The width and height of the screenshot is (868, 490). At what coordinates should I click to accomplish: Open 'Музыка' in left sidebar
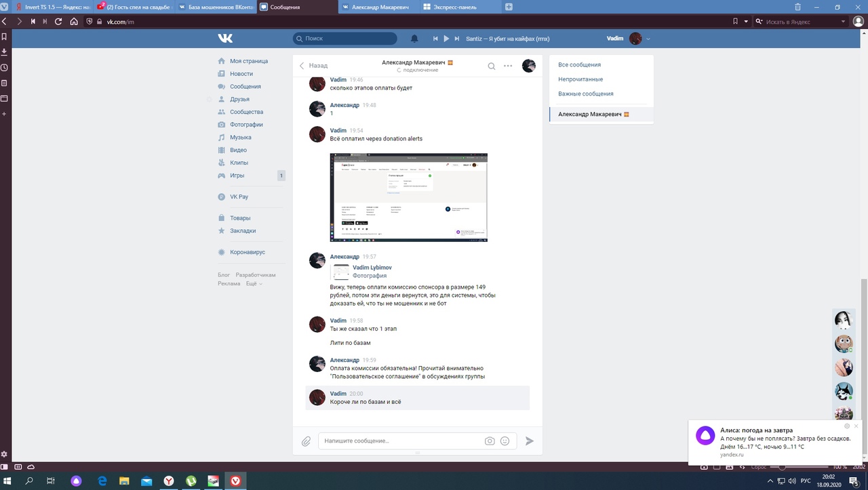[x=240, y=138]
